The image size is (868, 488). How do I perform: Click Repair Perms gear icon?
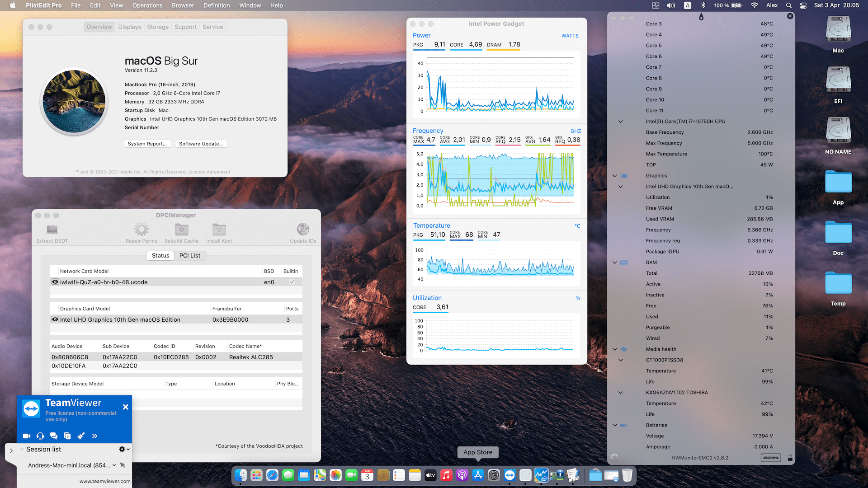click(141, 230)
